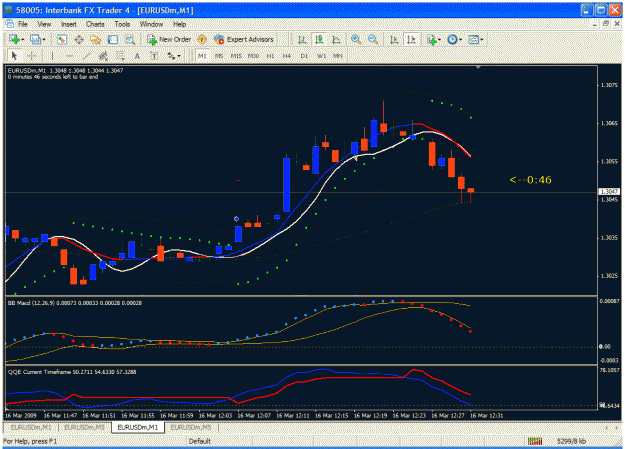625x449 pixels.
Task: Open the Market Watch window icon
Action: [x=61, y=39]
